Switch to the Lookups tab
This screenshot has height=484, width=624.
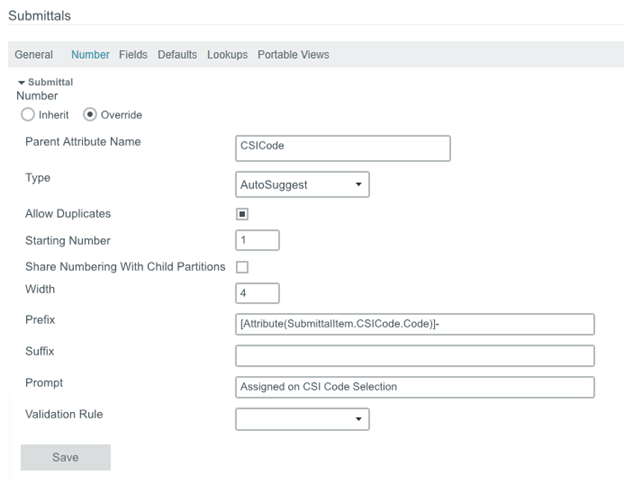click(x=227, y=54)
